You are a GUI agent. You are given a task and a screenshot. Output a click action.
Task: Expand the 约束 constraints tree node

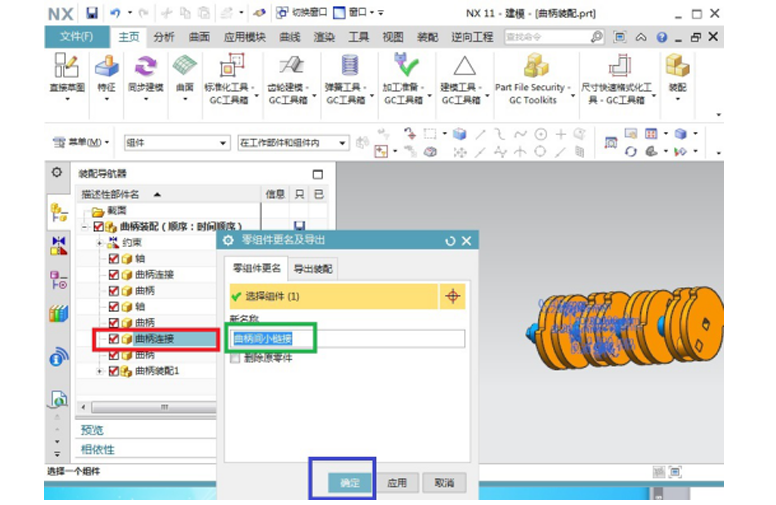99,243
